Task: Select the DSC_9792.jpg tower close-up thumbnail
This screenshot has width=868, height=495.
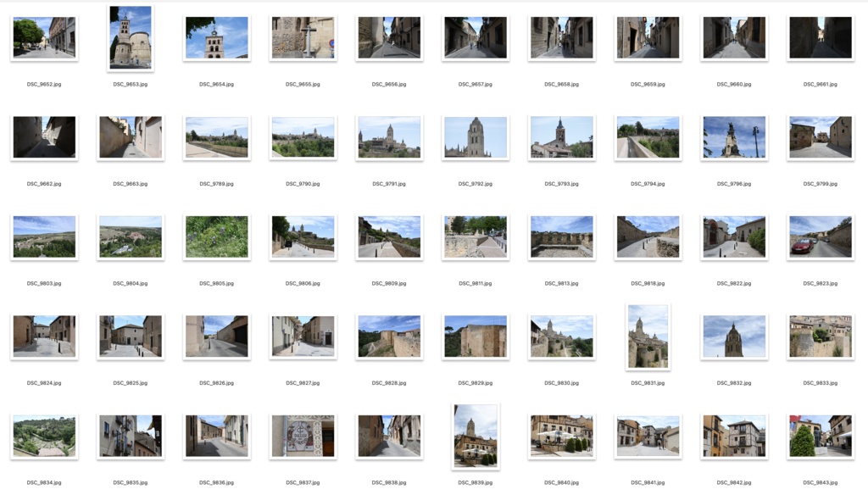Action: 476,137
